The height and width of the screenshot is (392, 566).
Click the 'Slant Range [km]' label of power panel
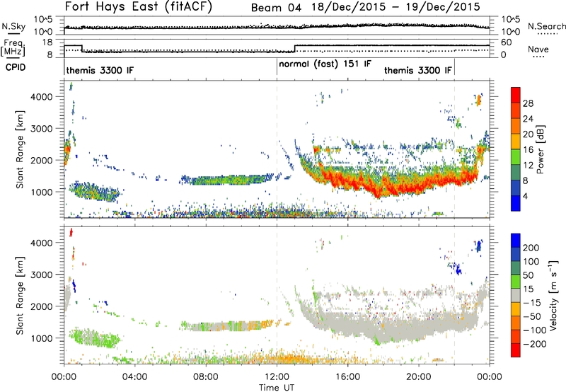20,149
